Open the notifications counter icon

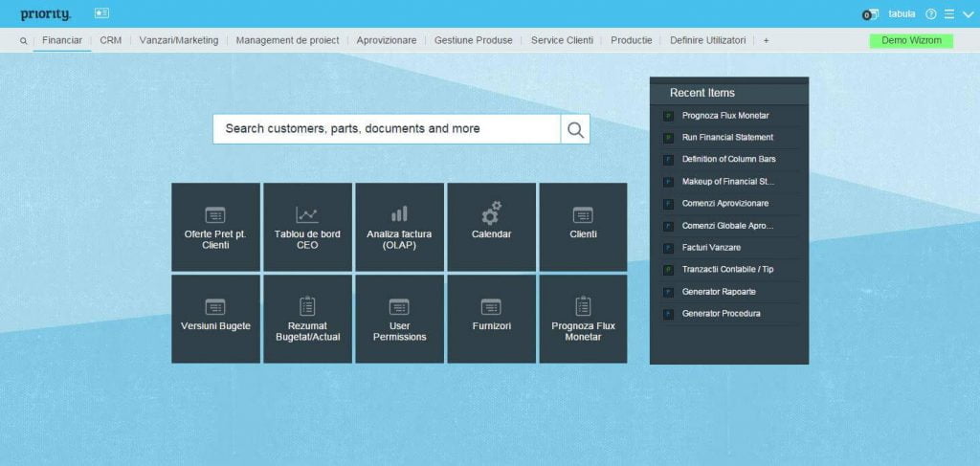(x=870, y=14)
